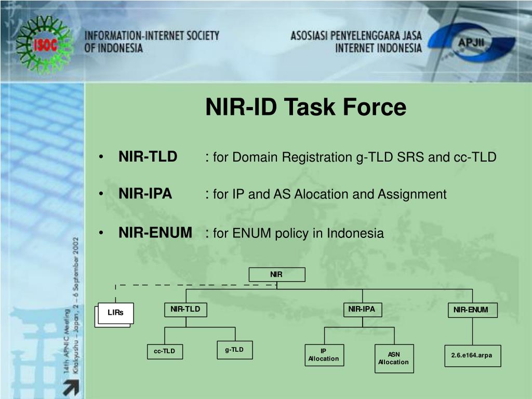
Task: Select the 'LIRs' stacked box
Action: click(114, 315)
